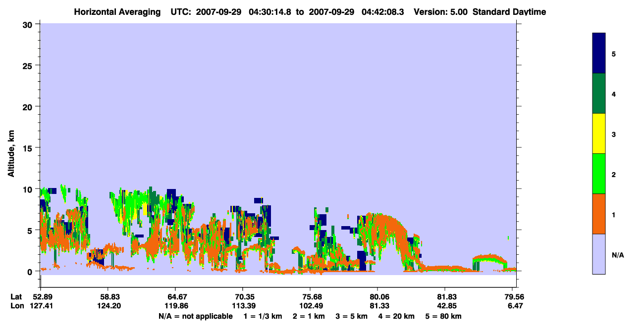Image resolution: width=644 pixels, height=330 pixels.
Task: Click the lavender N/A colorbar segment
Action: [x=599, y=254]
